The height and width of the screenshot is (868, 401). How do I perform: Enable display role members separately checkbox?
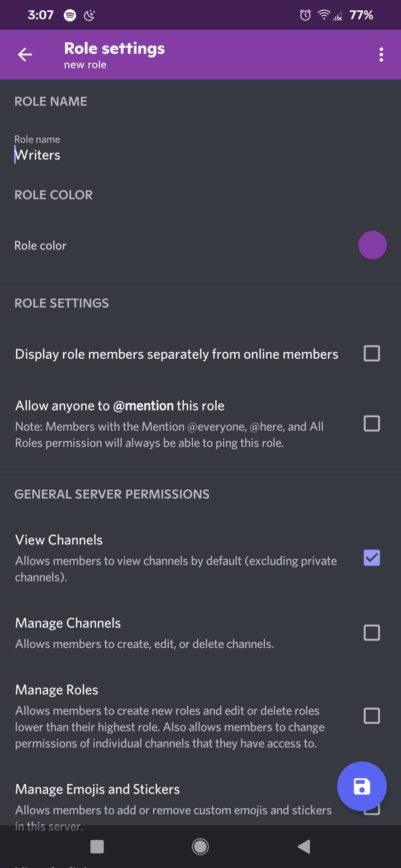372,354
